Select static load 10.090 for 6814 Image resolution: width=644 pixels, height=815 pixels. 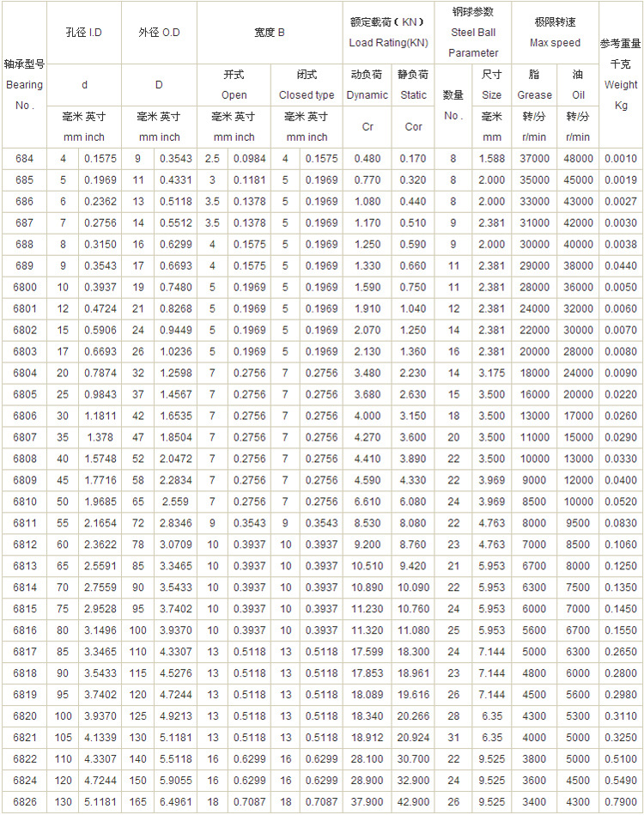(413, 587)
